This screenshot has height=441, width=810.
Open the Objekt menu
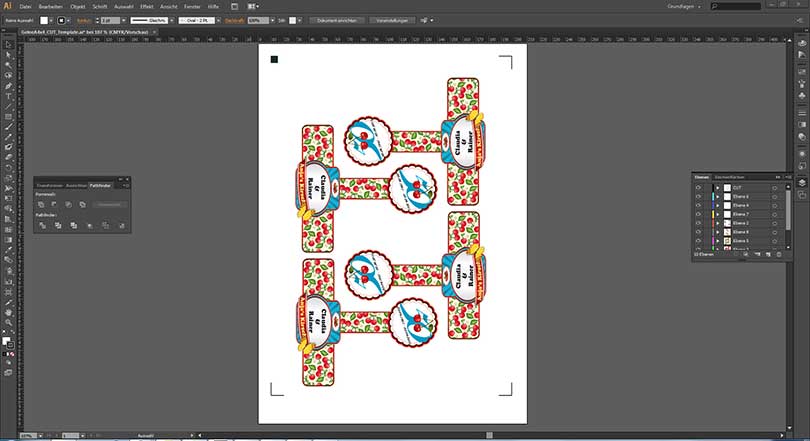pyautogui.click(x=77, y=6)
